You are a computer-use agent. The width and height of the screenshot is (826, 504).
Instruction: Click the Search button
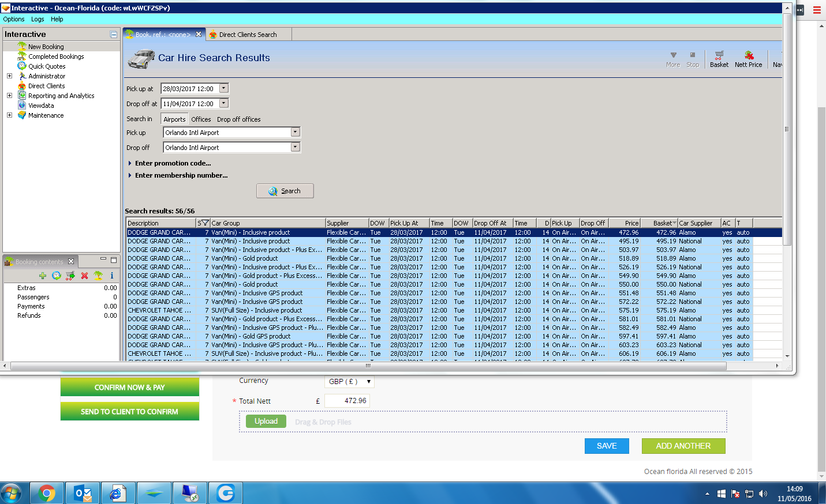click(x=285, y=191)
